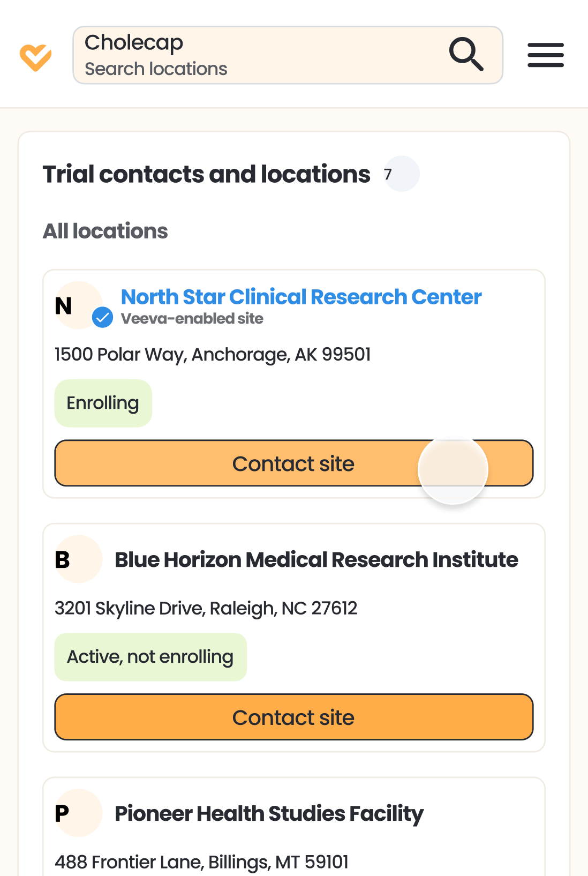Click the magnifying glass search icon
Viewport: 588px width, 876px height.
coord(466,54)
